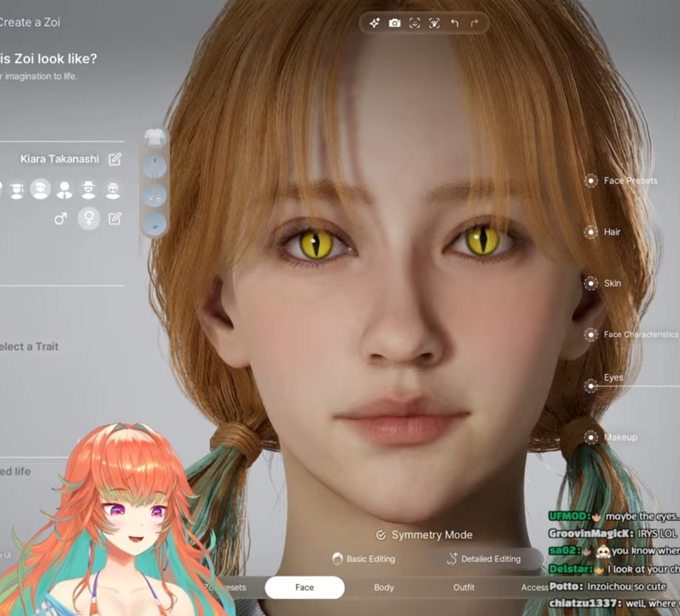Expand the Face Presets node
This screenshot has height=616, width=680.
590,181
